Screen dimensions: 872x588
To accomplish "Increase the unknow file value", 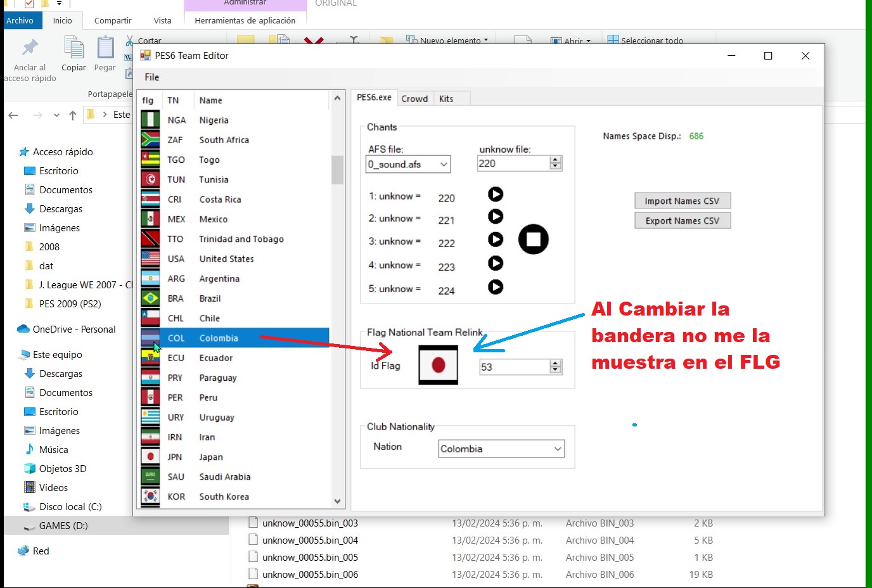I will [x=556, y=160].
